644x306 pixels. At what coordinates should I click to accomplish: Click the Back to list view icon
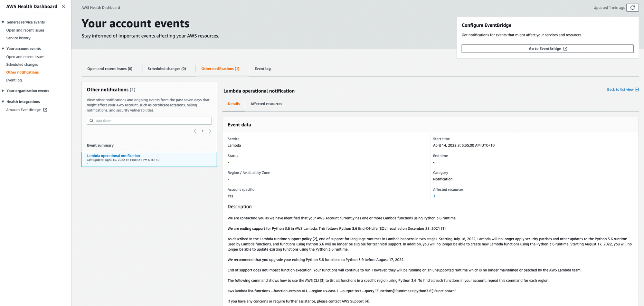(x=637, y=90)
